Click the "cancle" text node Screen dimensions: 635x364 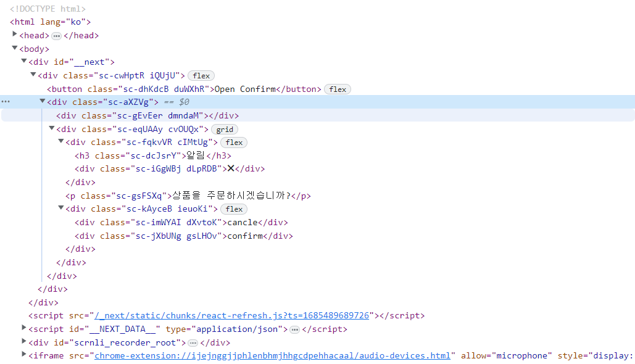pos(243,222)
